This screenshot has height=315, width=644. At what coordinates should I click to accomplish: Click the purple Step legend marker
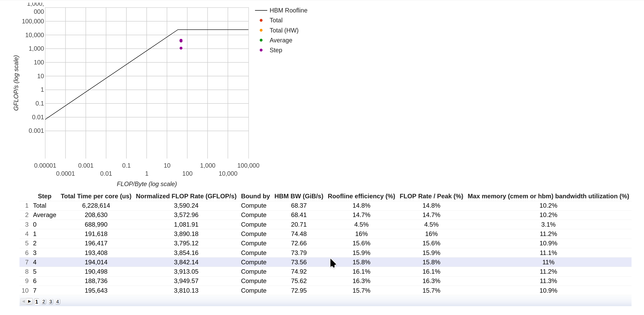pos(261,50)
